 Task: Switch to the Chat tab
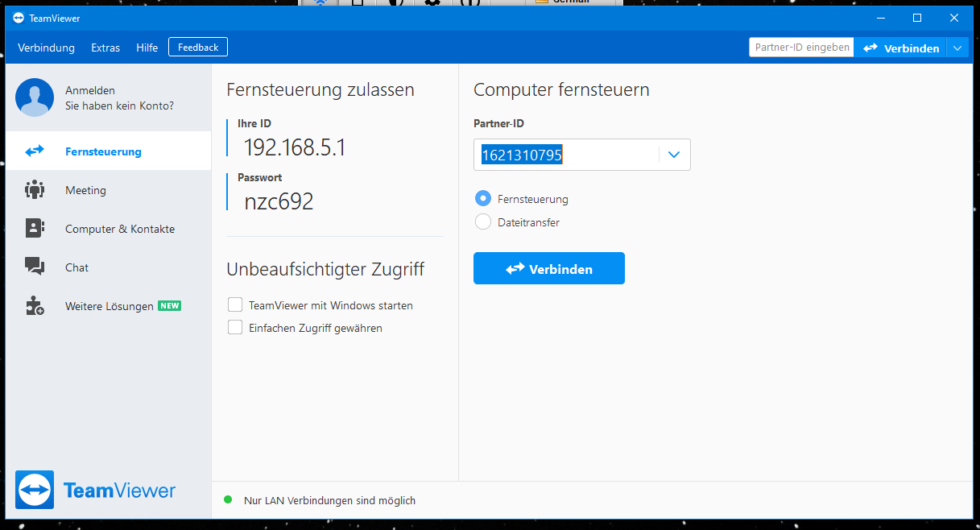108,267
